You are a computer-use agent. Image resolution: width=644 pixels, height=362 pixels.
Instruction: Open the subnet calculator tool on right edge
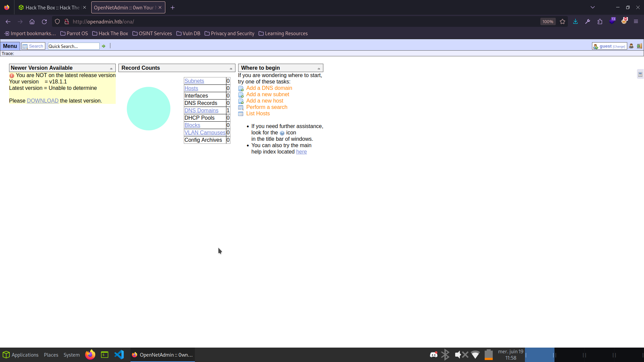[640, 74]
